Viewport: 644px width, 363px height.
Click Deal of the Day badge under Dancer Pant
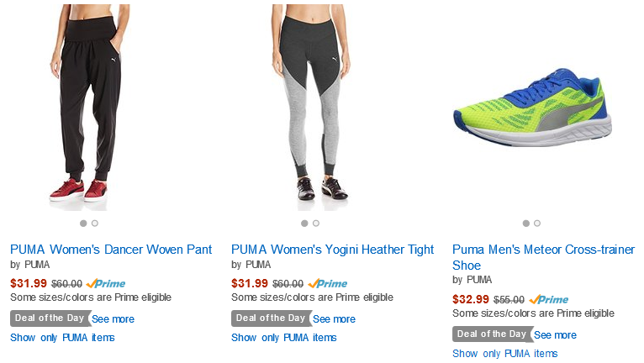tap(50, 318)
